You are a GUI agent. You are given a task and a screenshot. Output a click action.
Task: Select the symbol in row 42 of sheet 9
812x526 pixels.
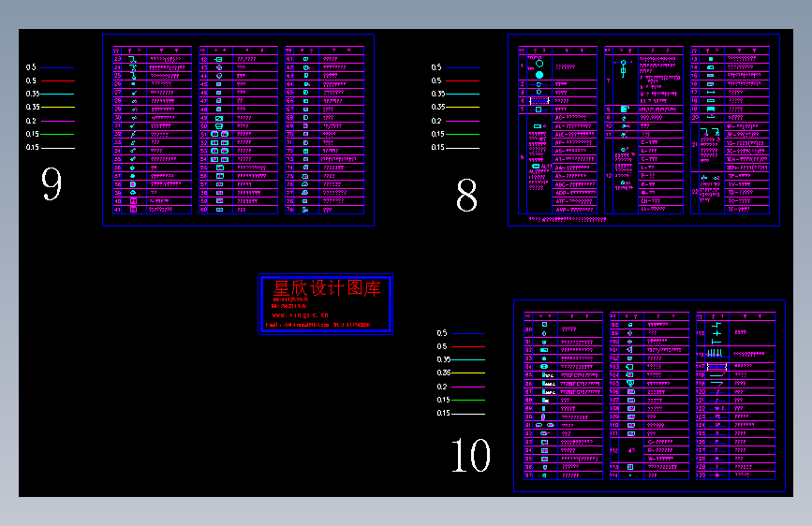[x=218, y=59]
